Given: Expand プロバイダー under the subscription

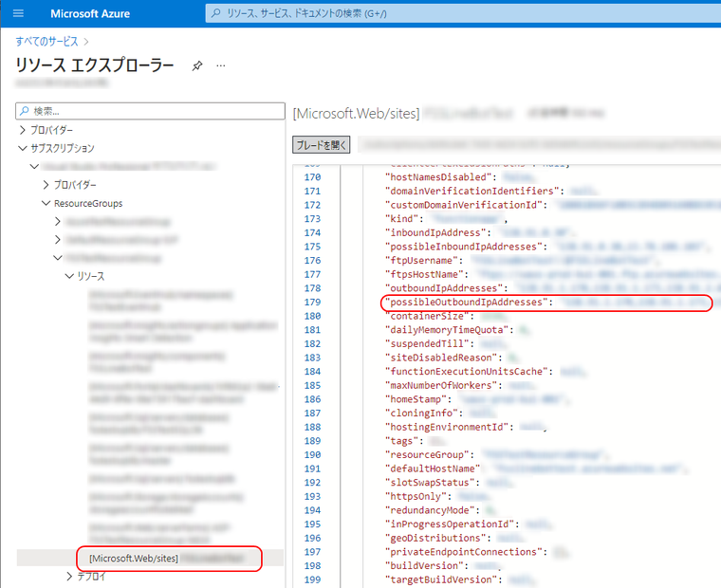Looking at the screenshot, I should [x=46, y=185].
